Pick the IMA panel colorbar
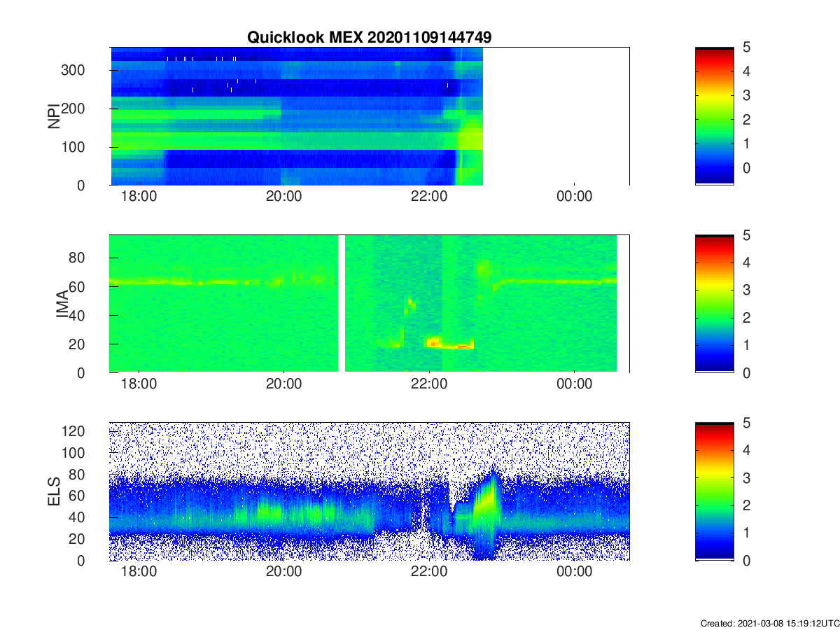This screenshot has height=630, width=840. 715,304
